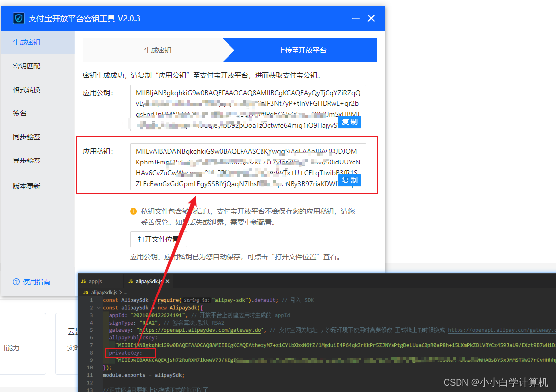Close the Alipay key tool window
Image resolution: width=556 pixels, height=392 pixels.
coord(371,18)
